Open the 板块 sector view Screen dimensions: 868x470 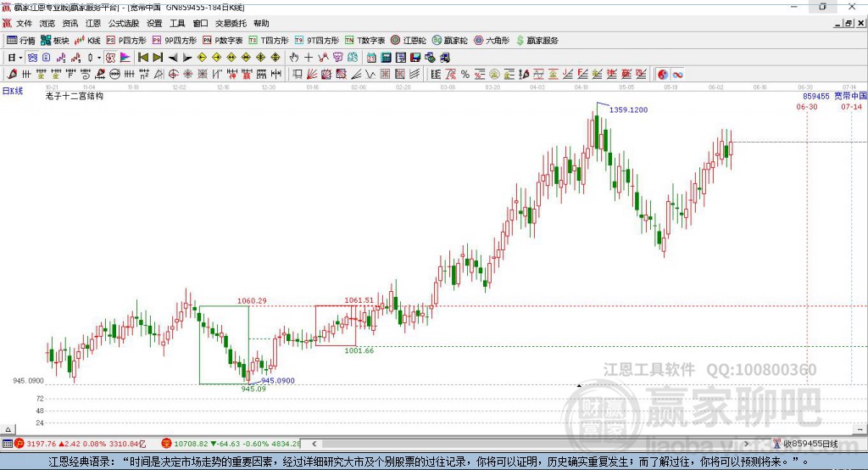coord(55,41)
